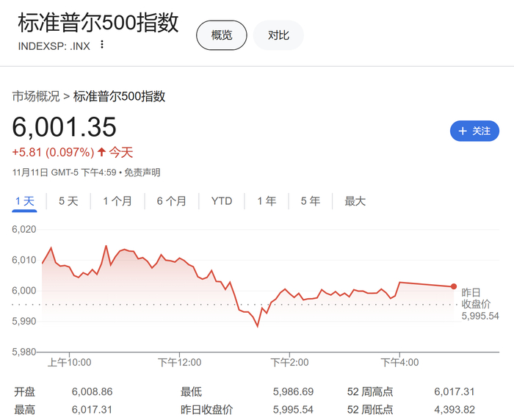The image size is (514, 420).
Task: Click the 52 周高点 value 6,017.31
Action: coord(455,391)
